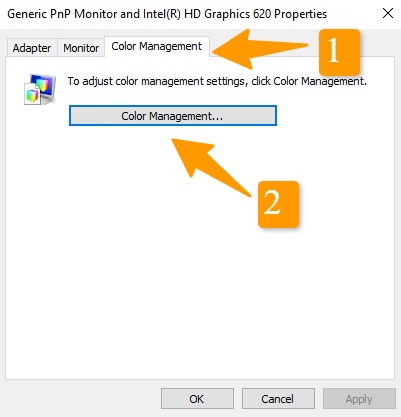Confirm the dialog with OK
Screen dimensions: 401x417
[x=197, y=398]
